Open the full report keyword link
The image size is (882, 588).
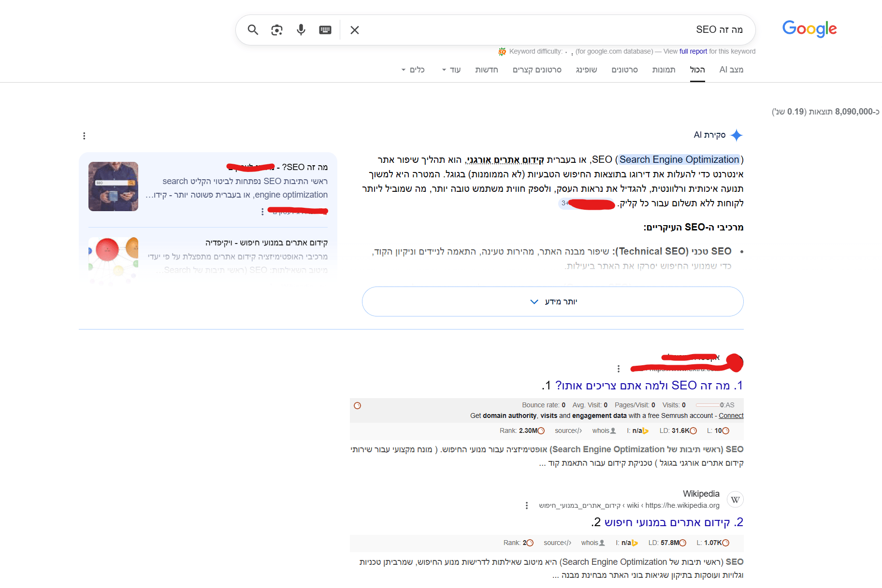(x=693, y=51)
